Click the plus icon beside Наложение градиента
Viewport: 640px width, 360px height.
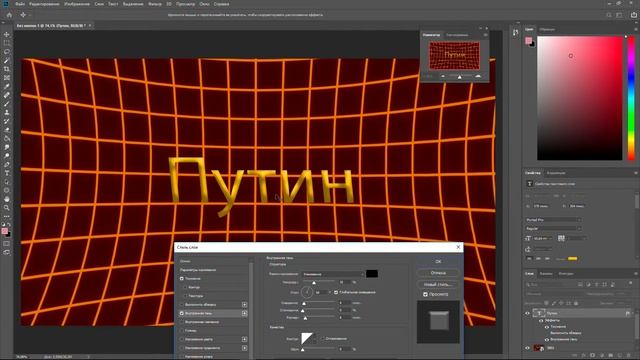pos(244,348)
